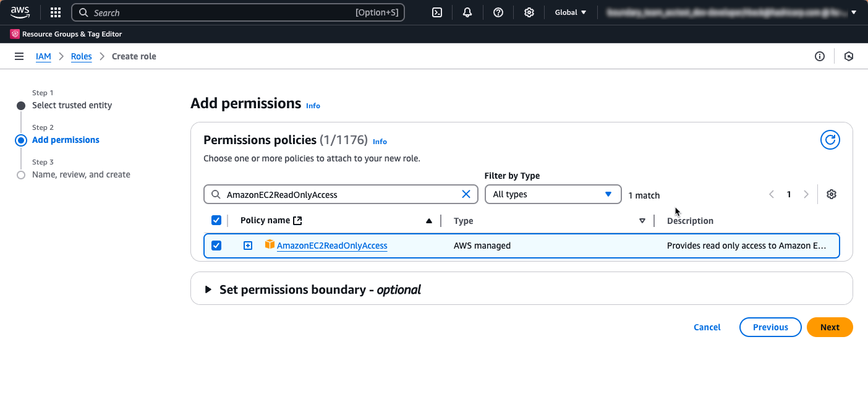The width and height of the screenshot is (868, 402).
Task: Click into the policy search field
Action: [x=341, y=194]
